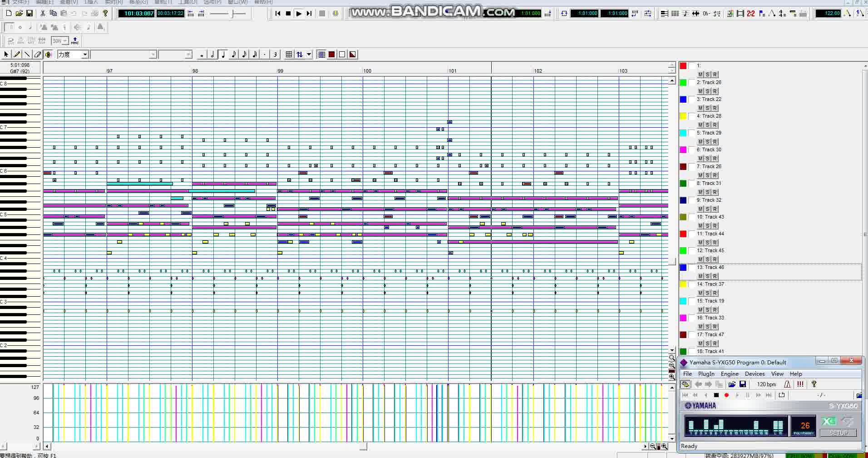The width and height of the screenshot is (868, 458).
Task: Set note duration to eighth note
Action: 233,55
